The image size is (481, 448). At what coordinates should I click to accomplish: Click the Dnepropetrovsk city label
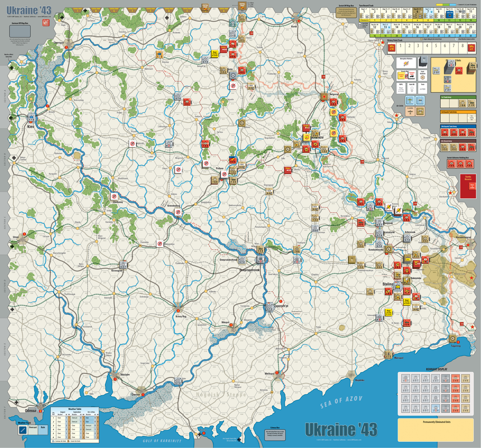[249, 270]
